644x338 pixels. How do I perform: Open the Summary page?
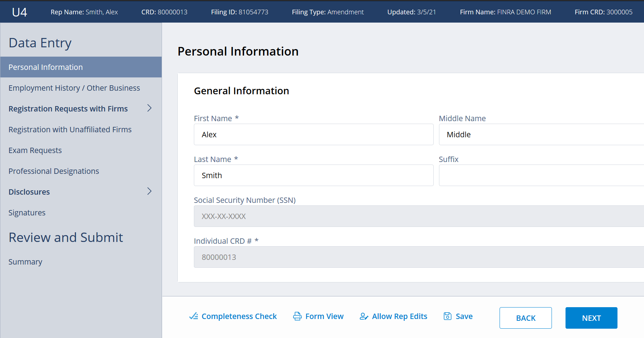25,262
